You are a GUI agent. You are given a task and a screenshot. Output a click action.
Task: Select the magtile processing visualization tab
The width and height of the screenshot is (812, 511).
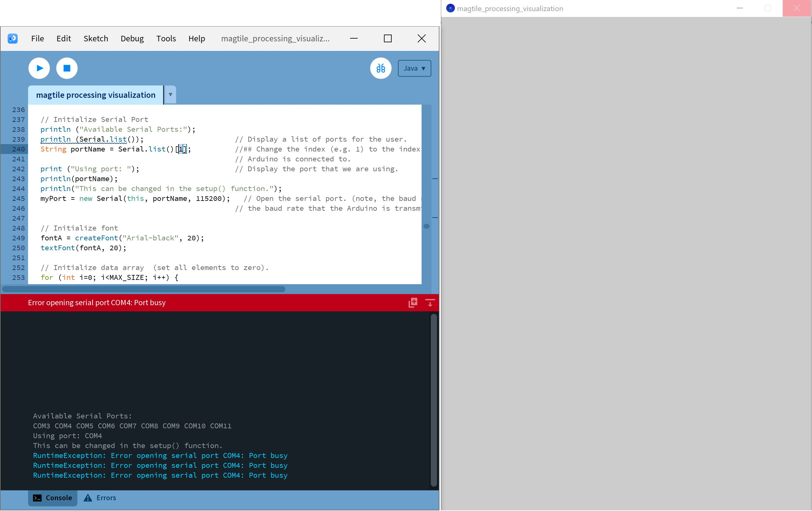(96, 95)
